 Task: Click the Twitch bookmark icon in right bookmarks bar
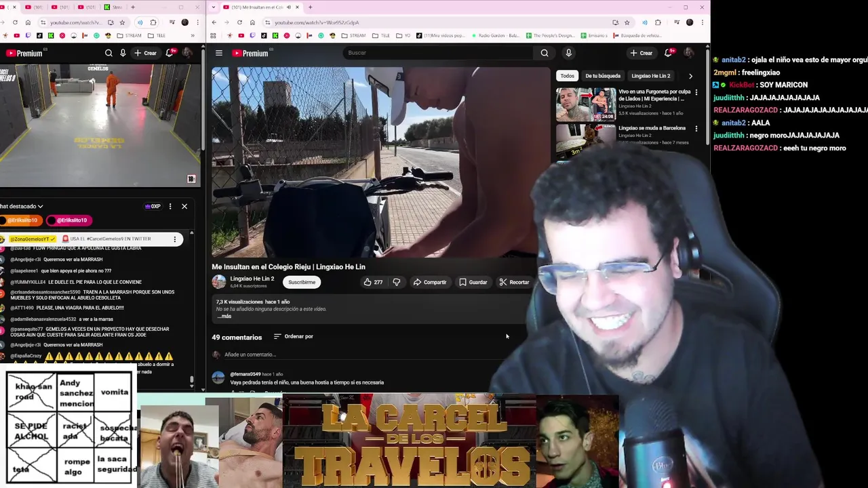[252, 35]
